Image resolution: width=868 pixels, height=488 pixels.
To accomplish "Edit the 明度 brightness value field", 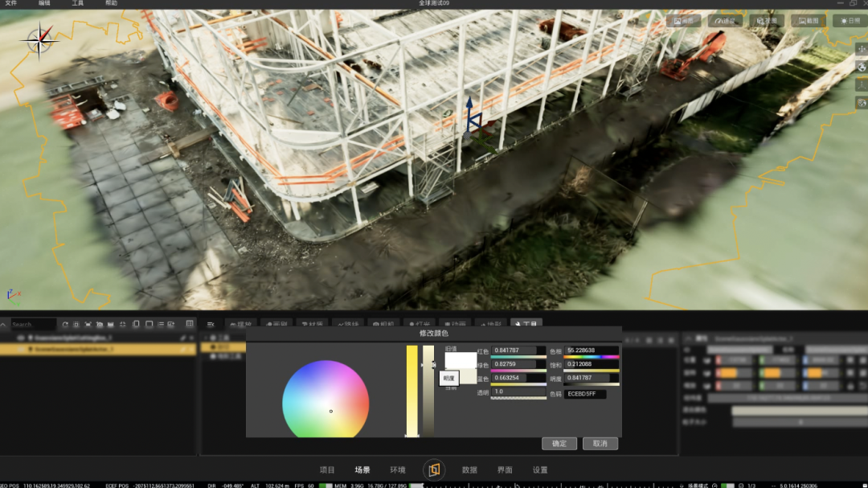I will 592,378.
